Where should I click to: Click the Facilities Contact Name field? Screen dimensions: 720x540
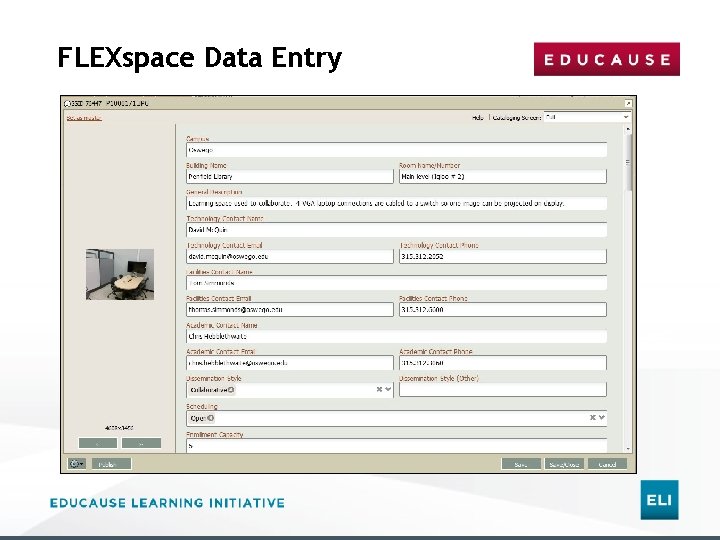396,283
